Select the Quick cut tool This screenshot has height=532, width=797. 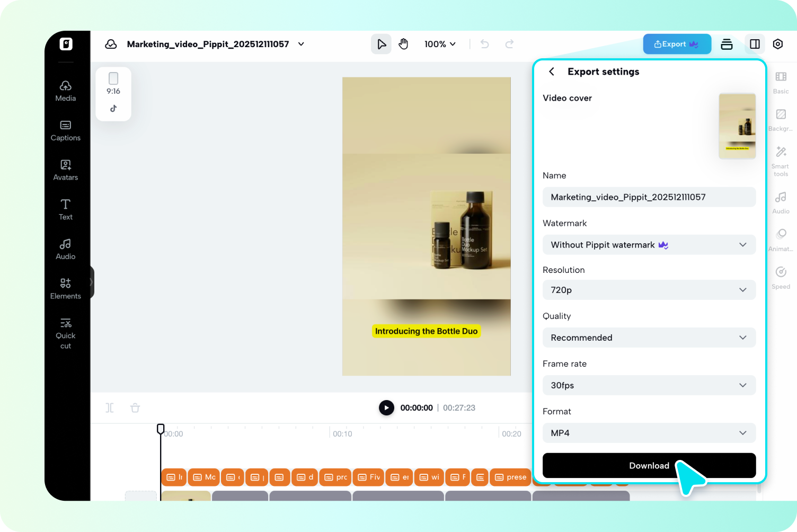coord(65,332)
